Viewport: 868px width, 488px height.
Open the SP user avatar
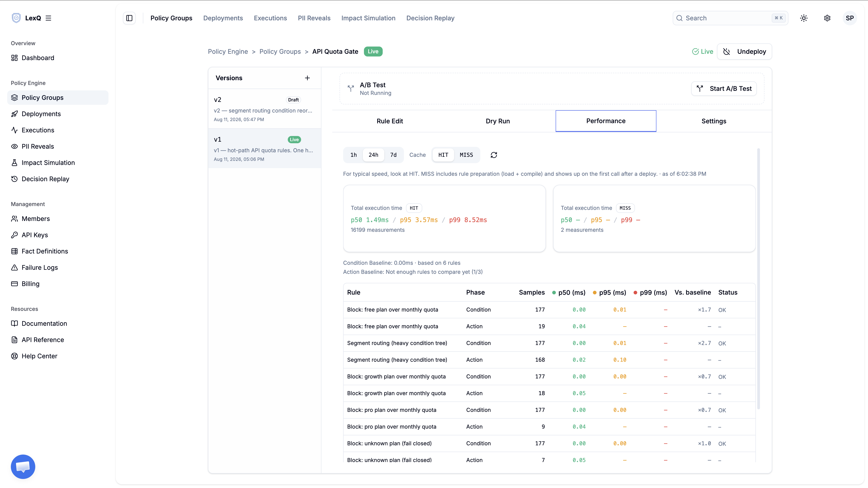(849, 18)
